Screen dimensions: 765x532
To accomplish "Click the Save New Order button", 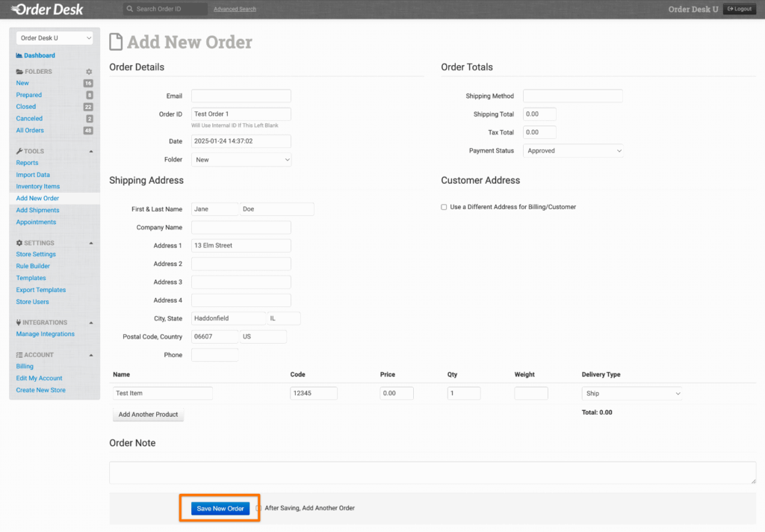I will click(220, 509).
